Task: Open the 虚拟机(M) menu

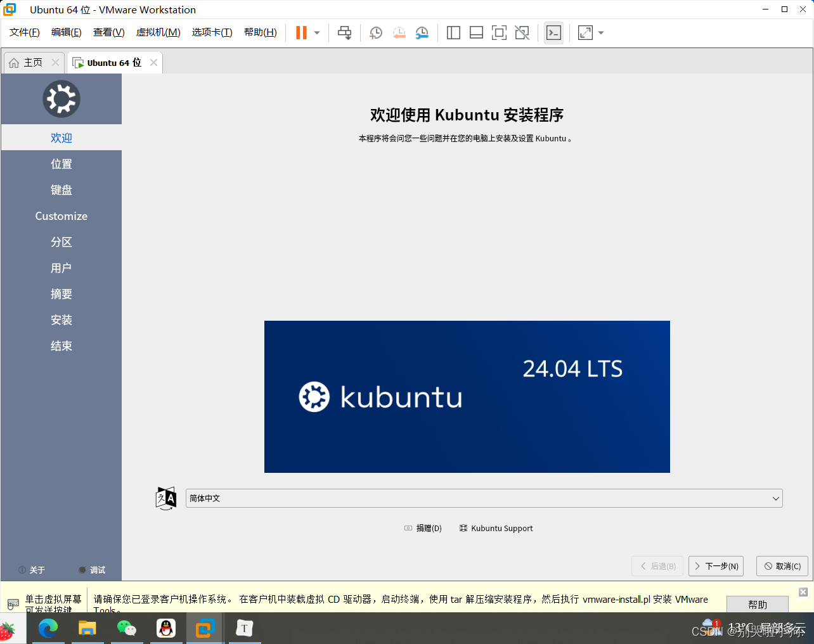Action: (x=158, y=32)
